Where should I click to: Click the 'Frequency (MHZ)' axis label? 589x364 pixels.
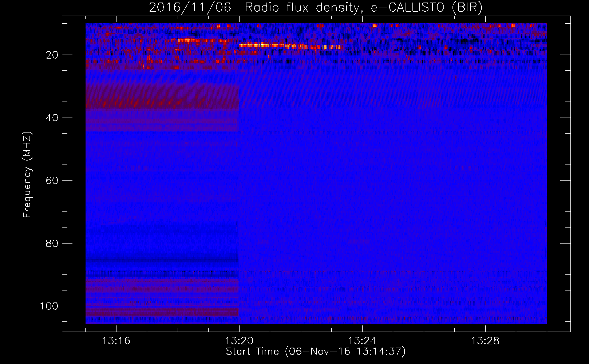point(27,175)
